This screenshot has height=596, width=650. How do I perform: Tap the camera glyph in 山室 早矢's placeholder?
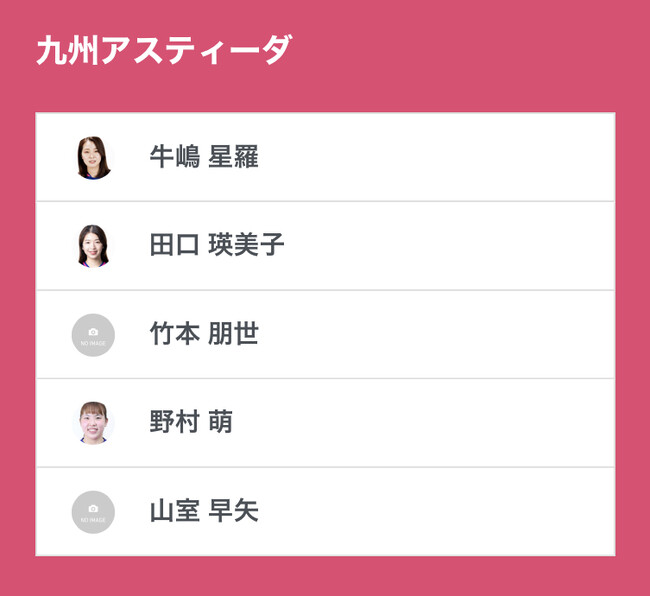[93, 508]
